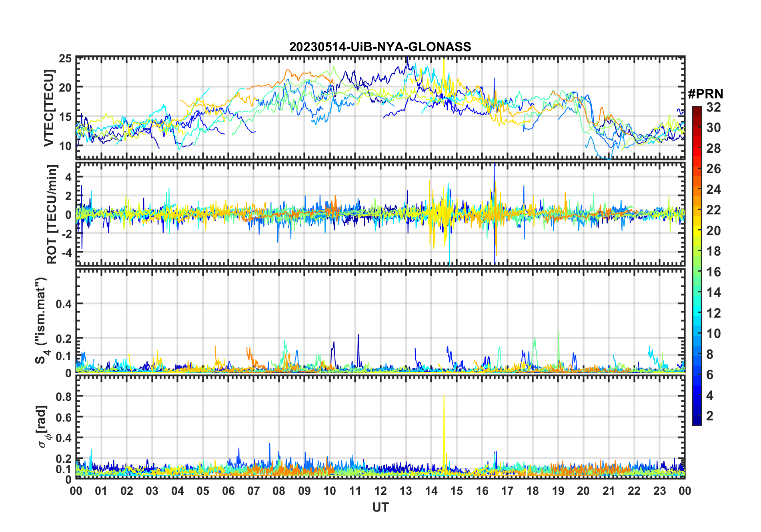Select the UT axis tick label 05
The height and width of the screenshot is (532, 761).
click(203, 491)
